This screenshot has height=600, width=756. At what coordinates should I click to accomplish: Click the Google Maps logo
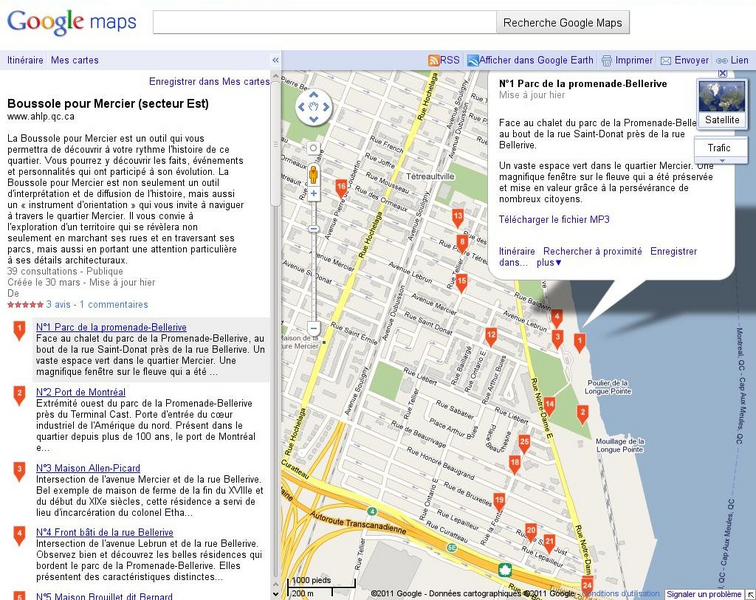[x=71, y=22]
